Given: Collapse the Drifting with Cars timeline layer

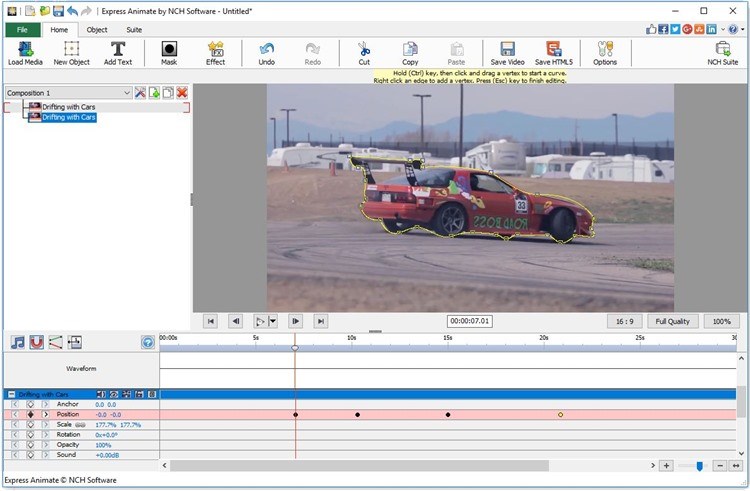Looking at the screenshot, I should [x=11, y=395].
